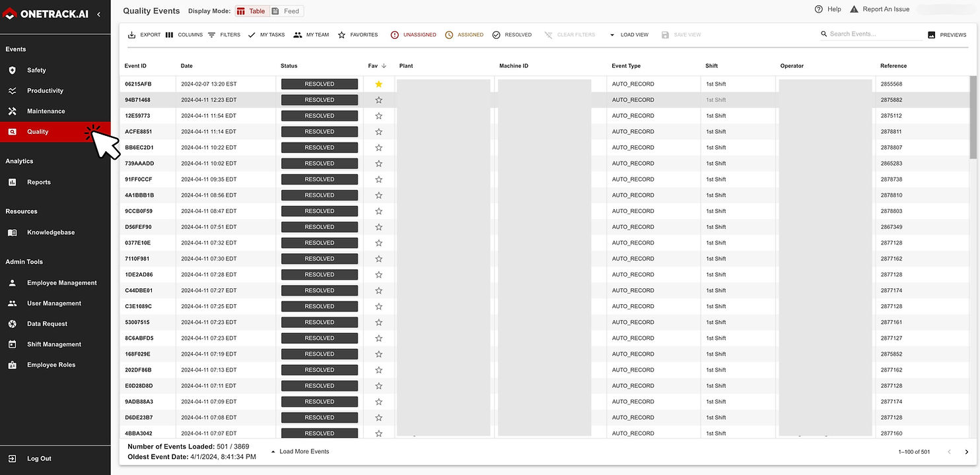980x475 pixels.
Task: Star the event 94B71468 as favorite
Action: (378, 100)
